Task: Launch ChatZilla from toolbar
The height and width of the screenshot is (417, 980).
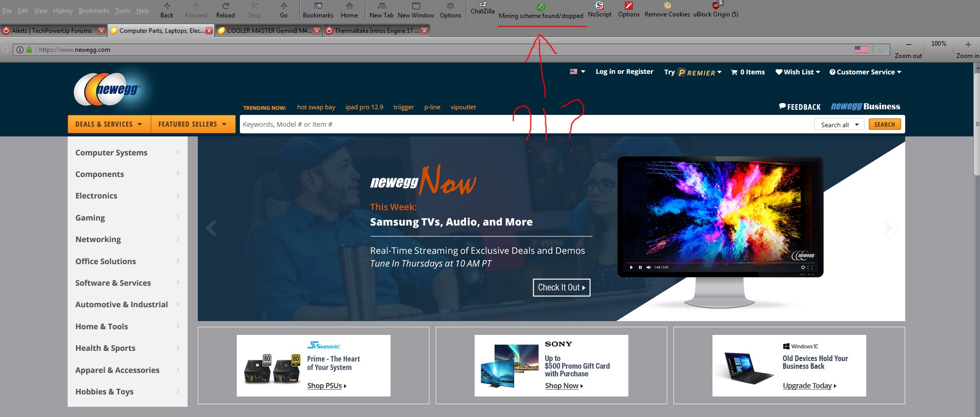Action: 482,8
